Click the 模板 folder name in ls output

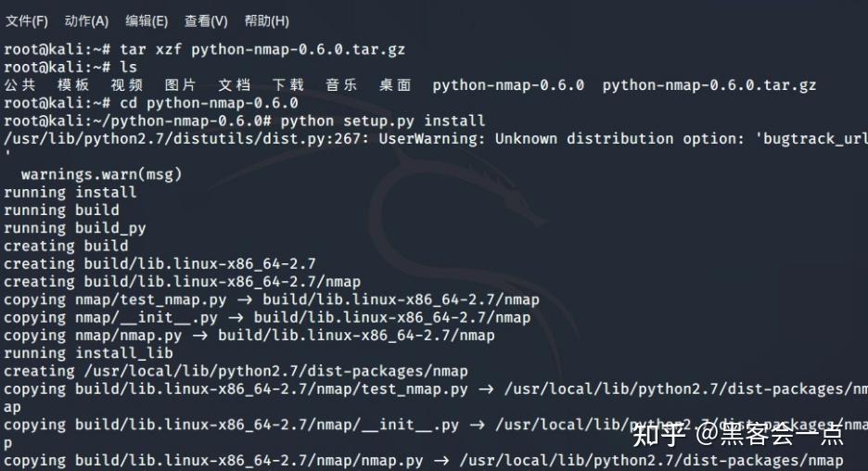(73, 85)
